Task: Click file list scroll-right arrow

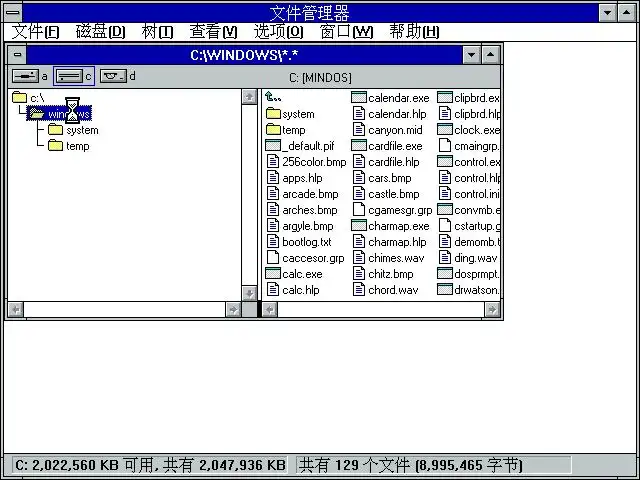Action: [492, 310]
